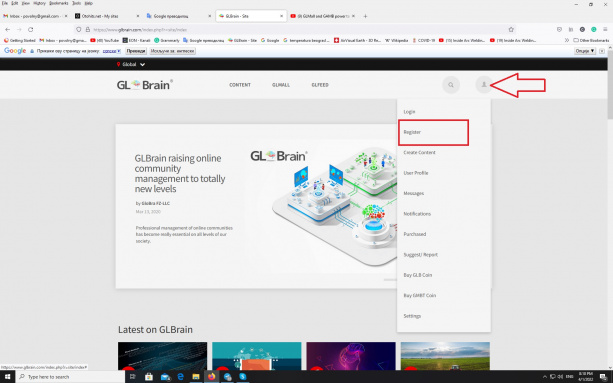Image resolution: width=613 pixels, height=383 pixels.
Task: Open the translate language dropdown
Action: click(111, 51)
